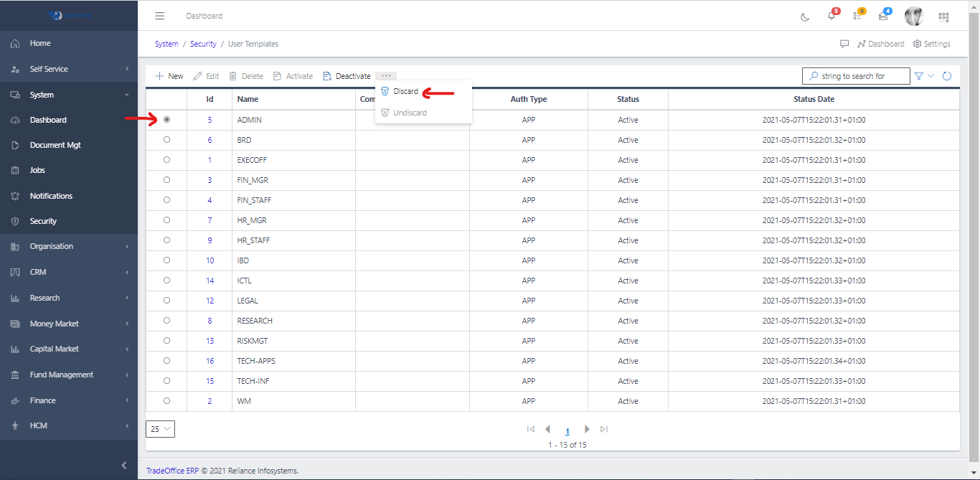The width and height of the screenshot is (980, 480).
Task: Toggle dark mode moon icon
Action: point(805,17)
